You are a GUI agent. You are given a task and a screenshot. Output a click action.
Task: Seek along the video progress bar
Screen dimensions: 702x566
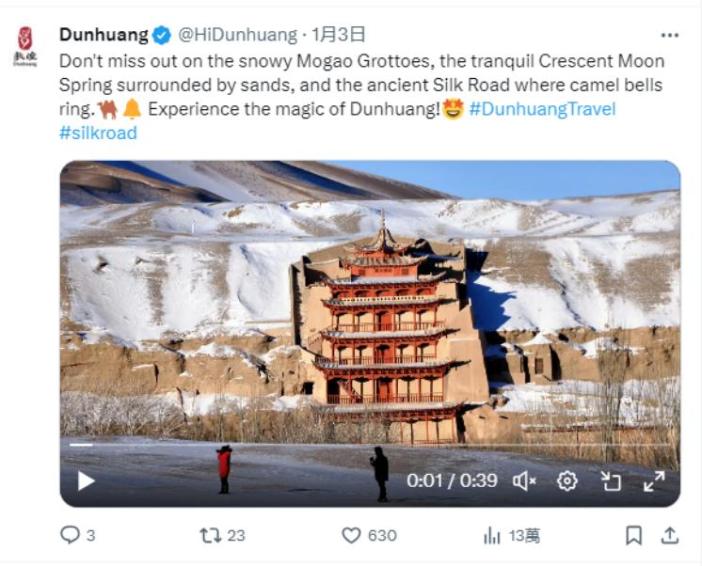[x=370, y=445]
